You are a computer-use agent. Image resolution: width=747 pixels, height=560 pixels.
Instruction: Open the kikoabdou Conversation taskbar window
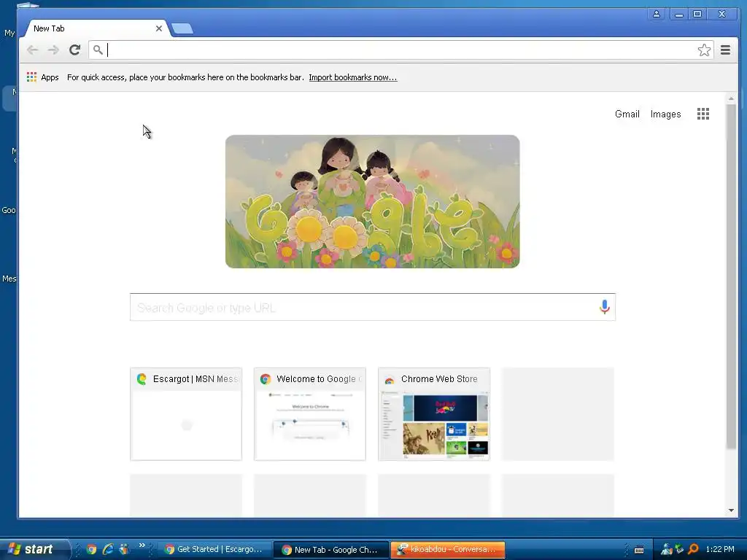click(447, 549)
